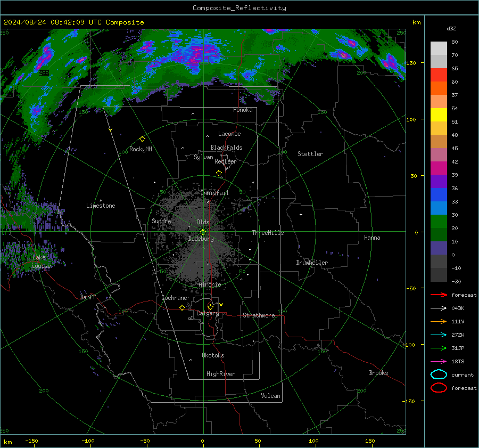This screenshot has height=448, width=479.
Task: Click the Sylvan label
Action: click(x=203, y=157)
